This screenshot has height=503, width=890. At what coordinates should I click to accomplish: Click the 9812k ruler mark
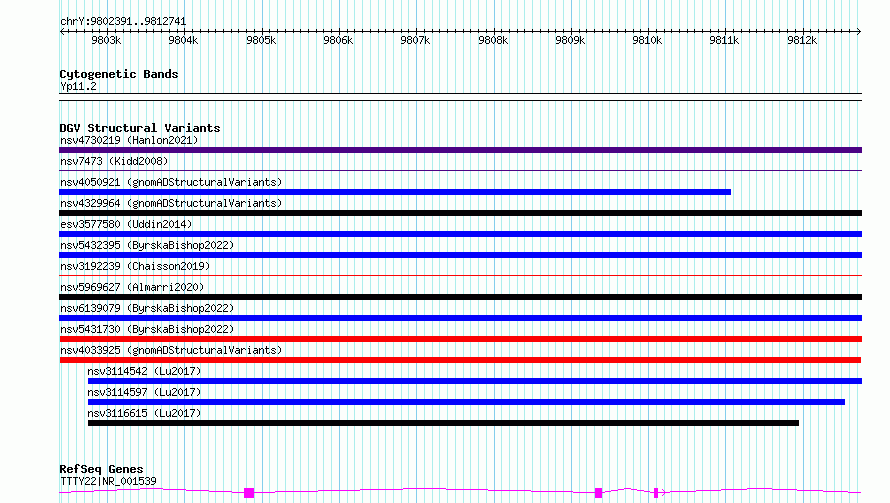point(802,40)
